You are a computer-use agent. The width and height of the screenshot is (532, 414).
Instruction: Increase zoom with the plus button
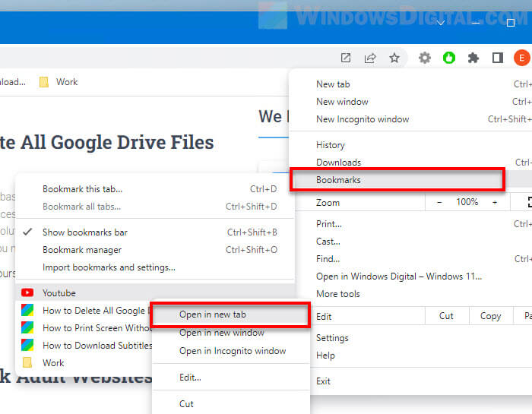tap(495, 203)
